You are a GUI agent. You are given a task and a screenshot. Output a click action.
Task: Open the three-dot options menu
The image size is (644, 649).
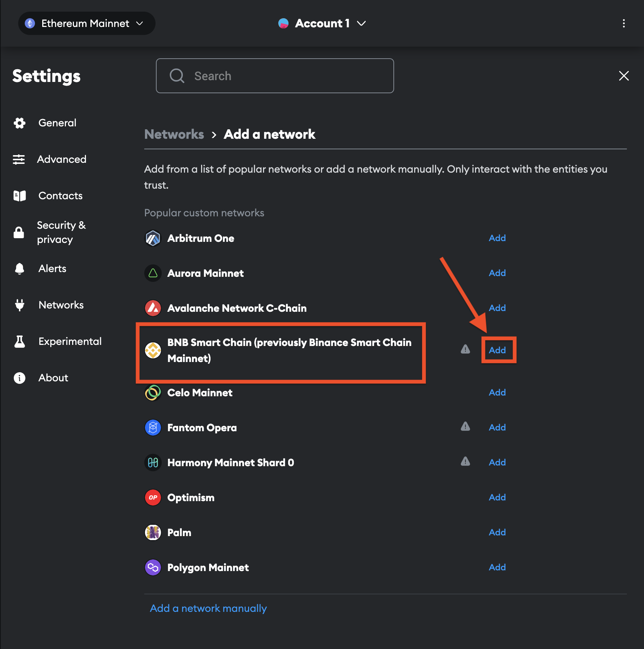[x=624, y=23]
